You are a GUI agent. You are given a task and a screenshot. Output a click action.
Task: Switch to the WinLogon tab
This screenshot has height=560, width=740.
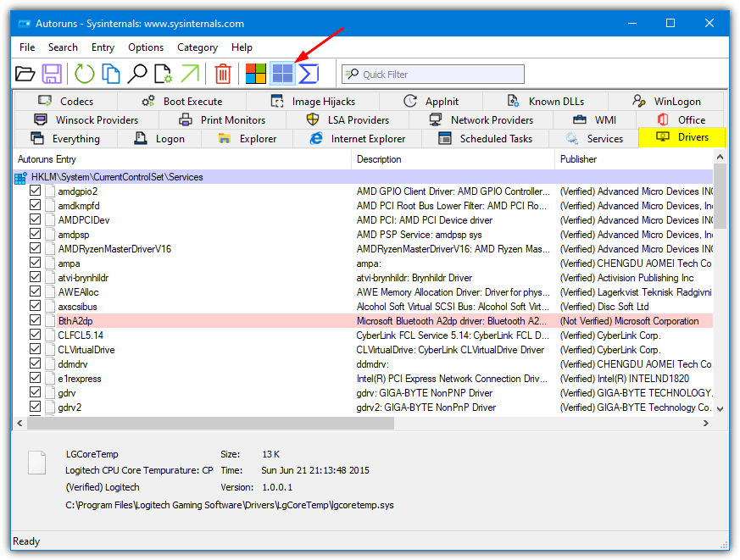coord(666,101)
